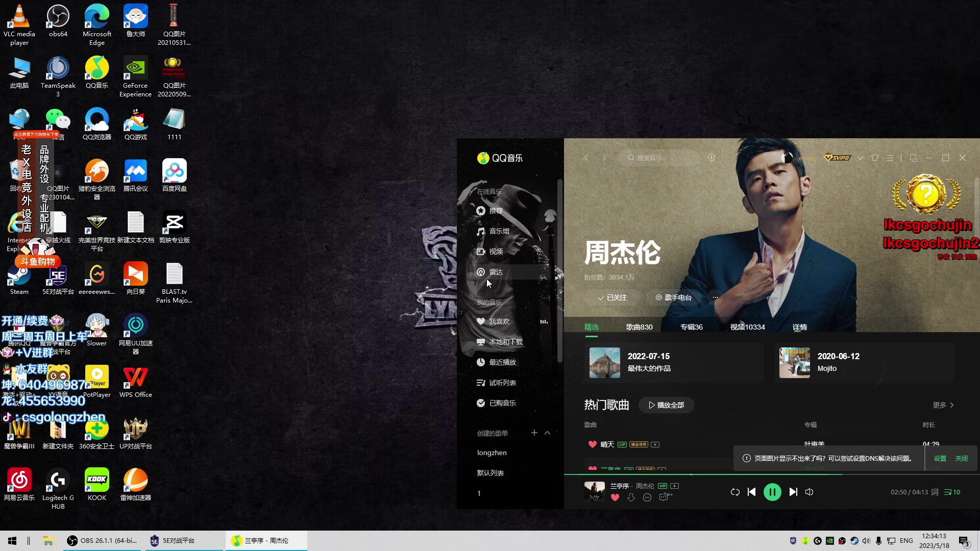Open the more options ellipsis for the artist
Image resolution: width=980 pixels, height=551 pixels.
point(715,297)
